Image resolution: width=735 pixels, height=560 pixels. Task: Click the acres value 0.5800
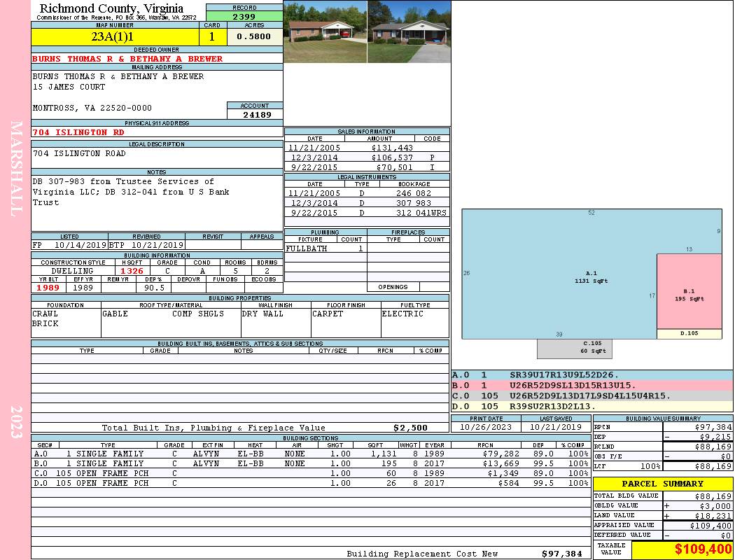253,36
